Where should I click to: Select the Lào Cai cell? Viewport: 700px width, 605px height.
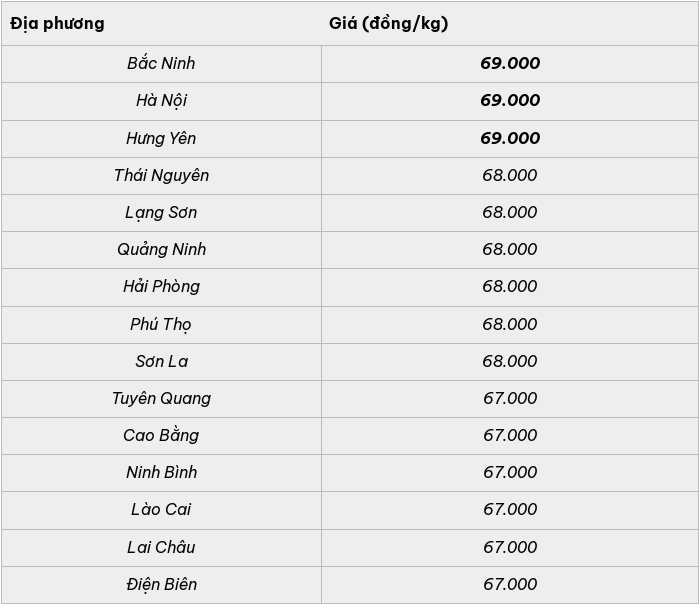point(161,510)
